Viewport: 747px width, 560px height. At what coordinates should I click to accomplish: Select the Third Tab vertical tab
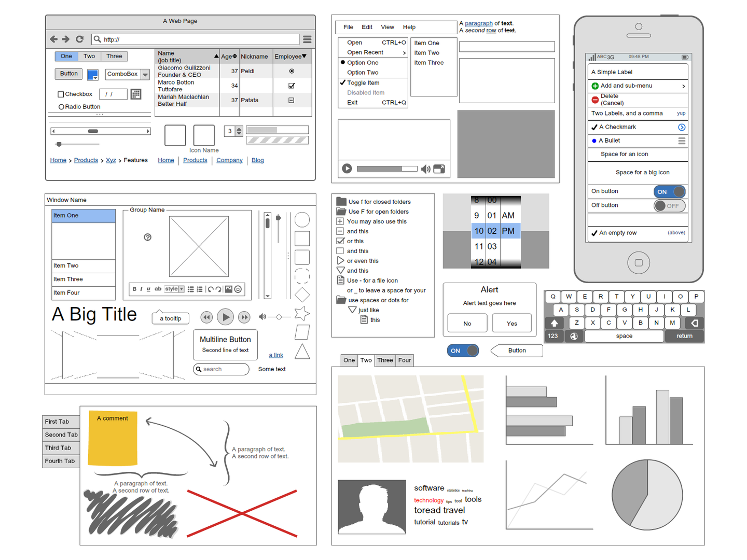61,448
